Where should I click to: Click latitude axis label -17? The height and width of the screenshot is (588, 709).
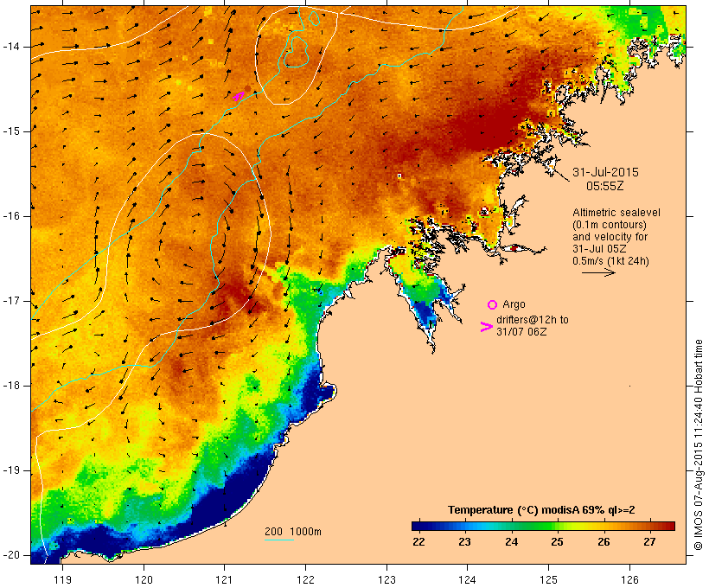(x=11, y=301)
